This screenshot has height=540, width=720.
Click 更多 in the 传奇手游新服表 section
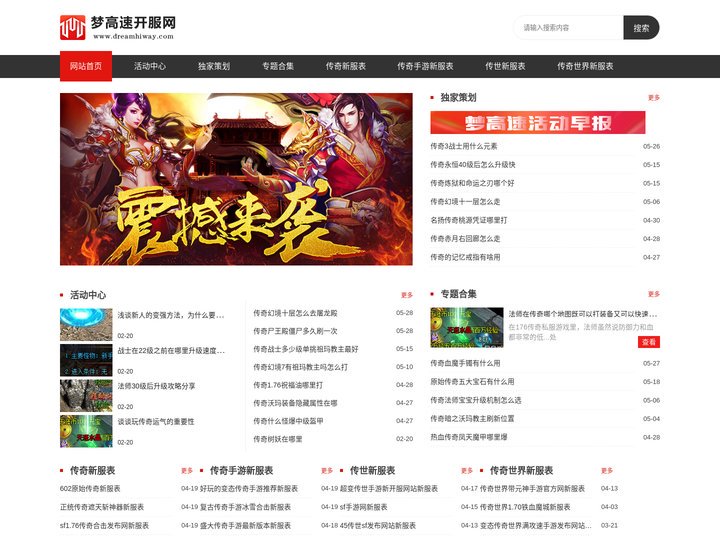pyautogui.click(x=327, y=471)
